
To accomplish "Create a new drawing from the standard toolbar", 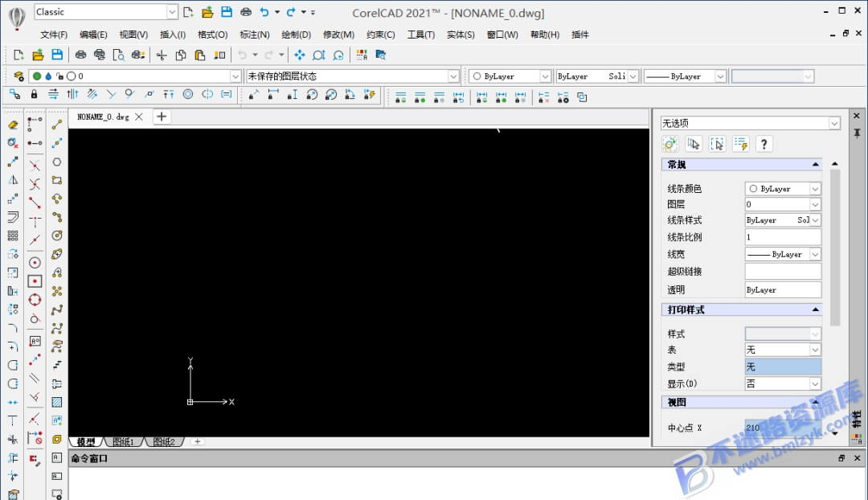I will tap(18, 55).
